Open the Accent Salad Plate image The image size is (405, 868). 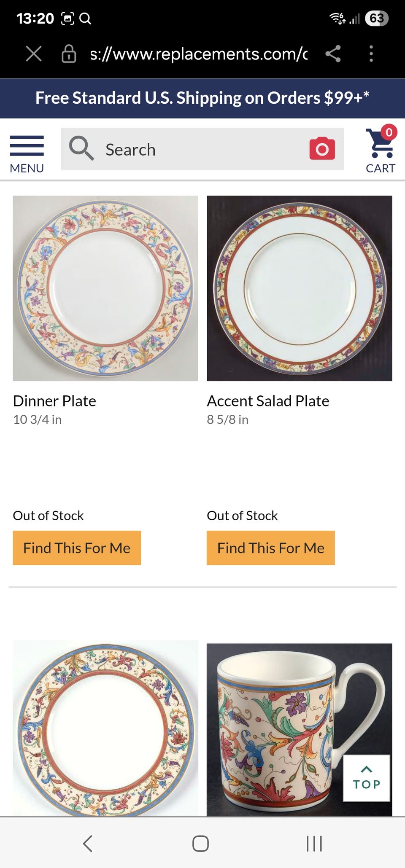[x=299, y=288]
